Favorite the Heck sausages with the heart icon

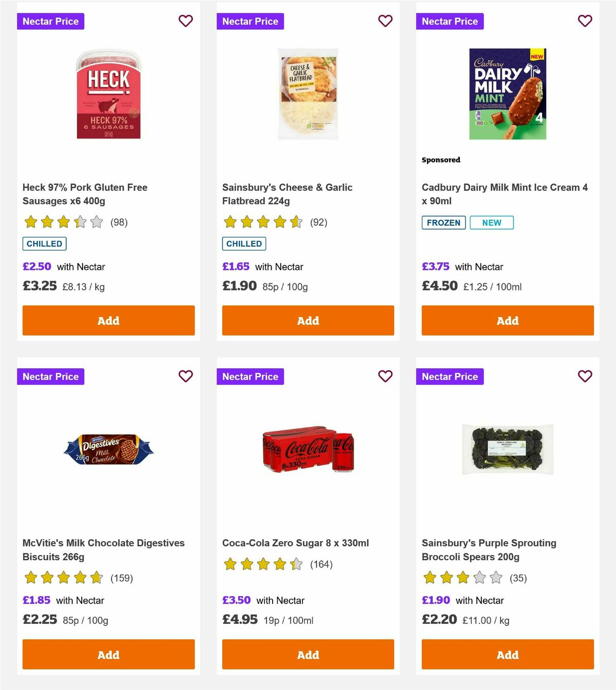coord(185,21)
